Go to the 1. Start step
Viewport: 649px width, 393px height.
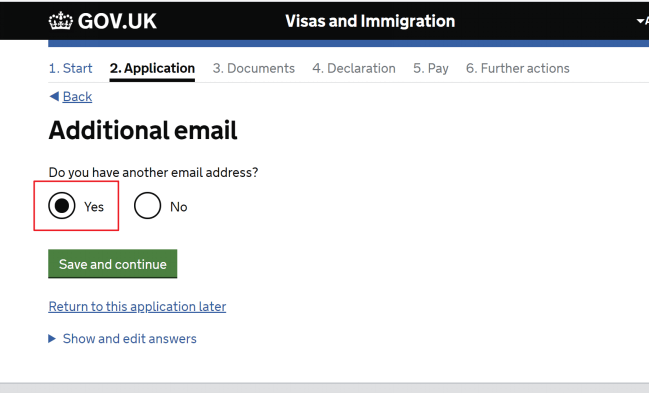pyautogui.click(x=70, y=68)
